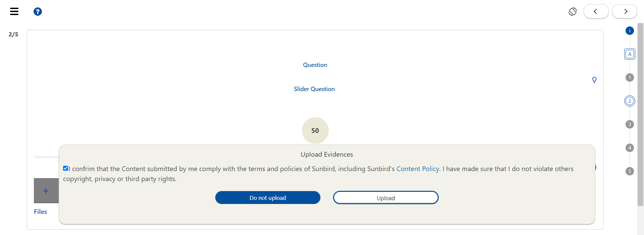Open the Content Policy link

coord(418,169)
